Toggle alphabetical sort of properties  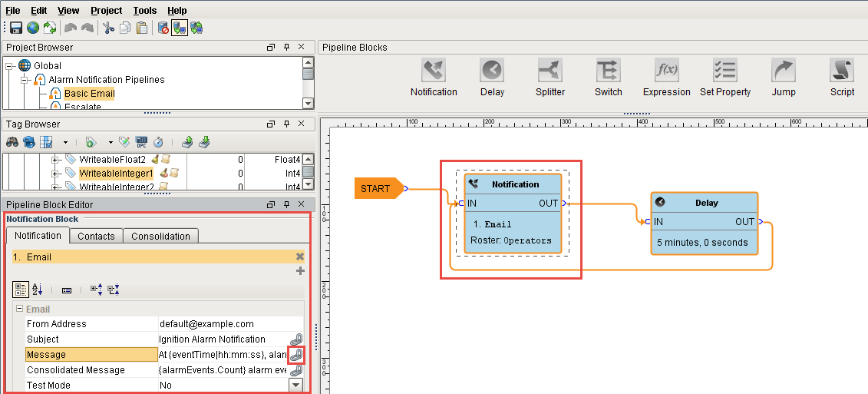[x=37, y=290]
